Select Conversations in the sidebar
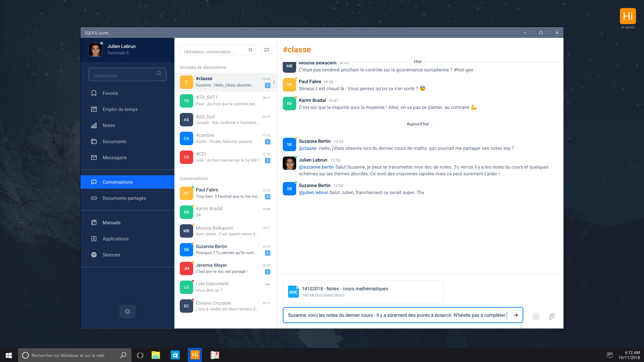 (118, 182)
